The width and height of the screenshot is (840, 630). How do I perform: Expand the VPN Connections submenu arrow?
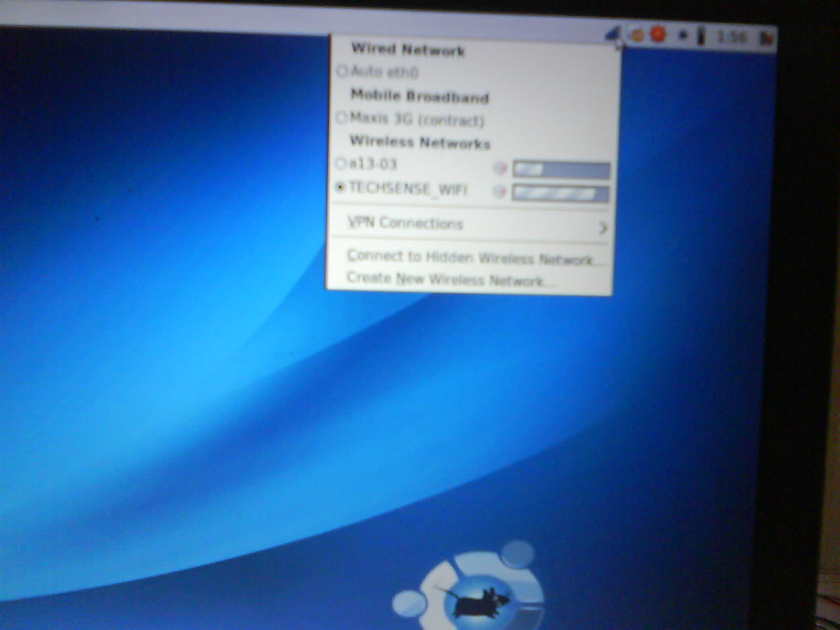point(602,228)
